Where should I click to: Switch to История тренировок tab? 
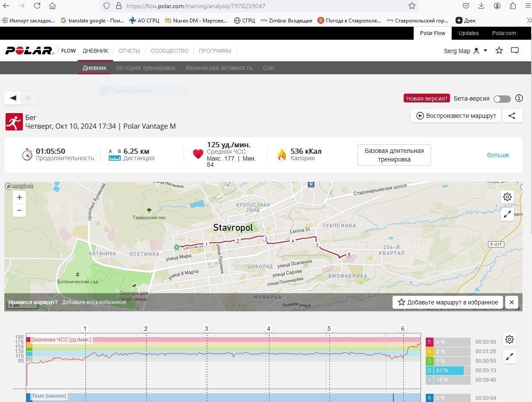point(146,68)
